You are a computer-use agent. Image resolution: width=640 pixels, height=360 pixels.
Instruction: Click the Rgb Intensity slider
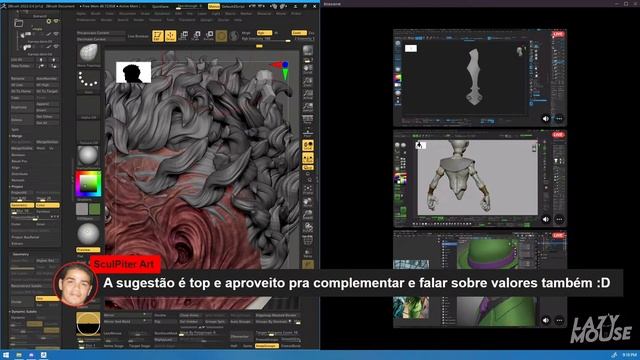point(266,39)
